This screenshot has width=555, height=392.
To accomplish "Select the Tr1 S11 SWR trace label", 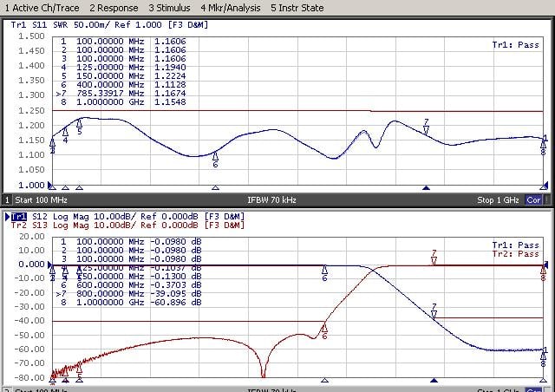I will [109, 25].
